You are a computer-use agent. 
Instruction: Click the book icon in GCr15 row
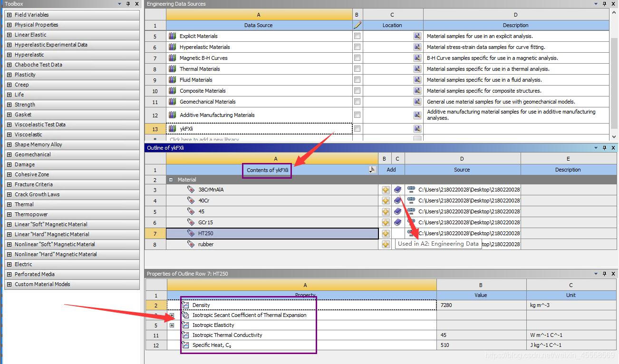pos(397,222)
